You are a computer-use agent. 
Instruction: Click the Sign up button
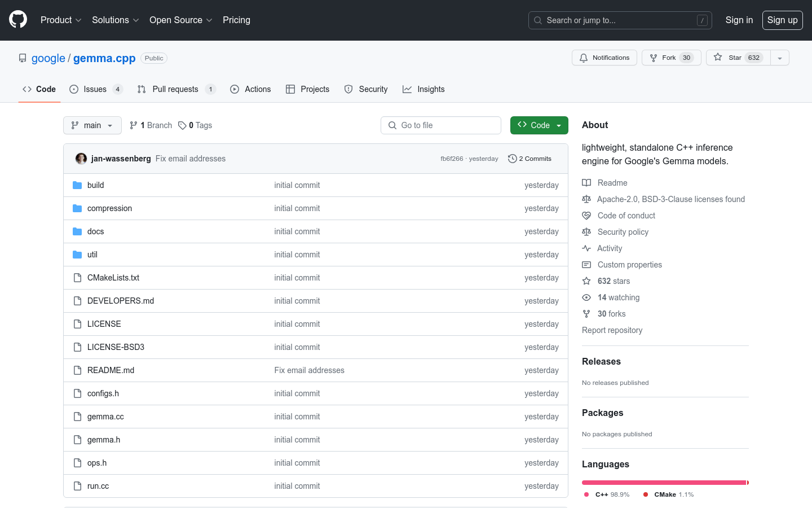tap(782, 20)
